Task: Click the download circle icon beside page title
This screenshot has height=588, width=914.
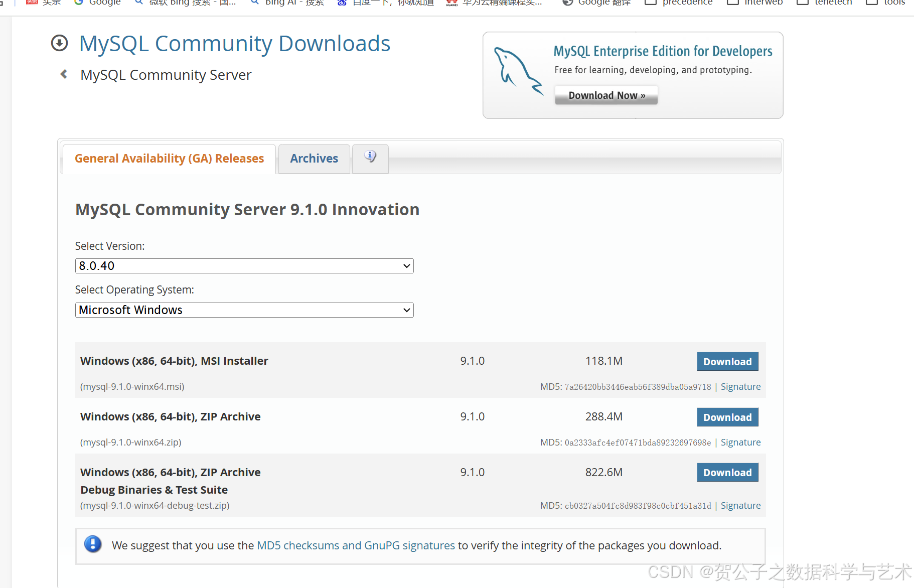Action: 59,43
